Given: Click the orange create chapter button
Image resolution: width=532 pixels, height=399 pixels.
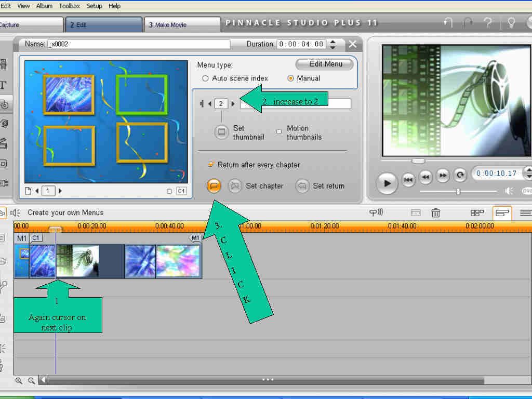Looking at the screenshot, I should pyautogui.click(x=214, y=185).
